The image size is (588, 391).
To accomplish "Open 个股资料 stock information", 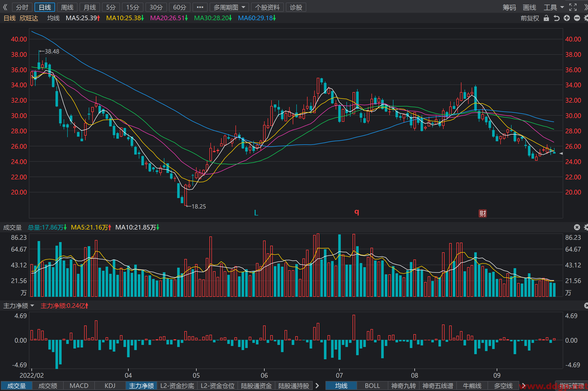I will 267,7.
